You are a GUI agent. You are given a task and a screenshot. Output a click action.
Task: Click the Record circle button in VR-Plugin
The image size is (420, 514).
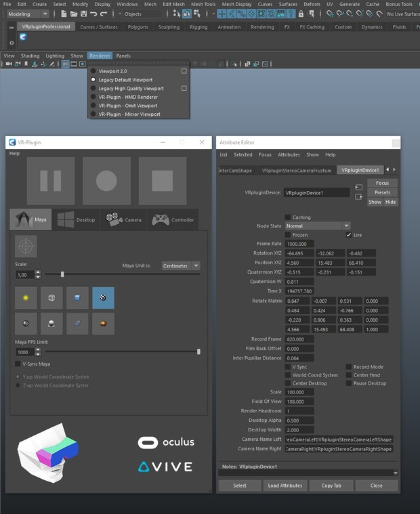[x=106, y=181]
